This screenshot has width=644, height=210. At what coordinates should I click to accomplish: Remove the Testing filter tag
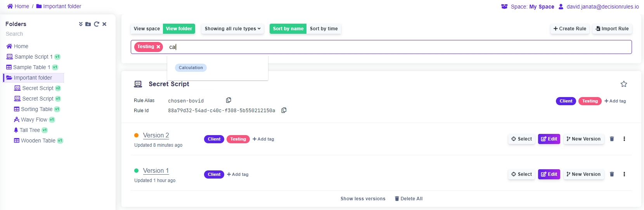click(158, 47)
